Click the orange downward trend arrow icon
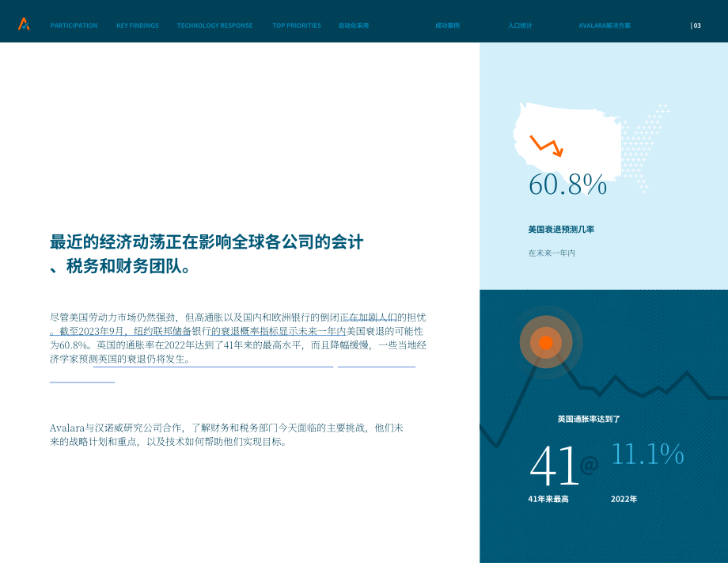This screenshot has height=563, width=728. tap(547, 146)
